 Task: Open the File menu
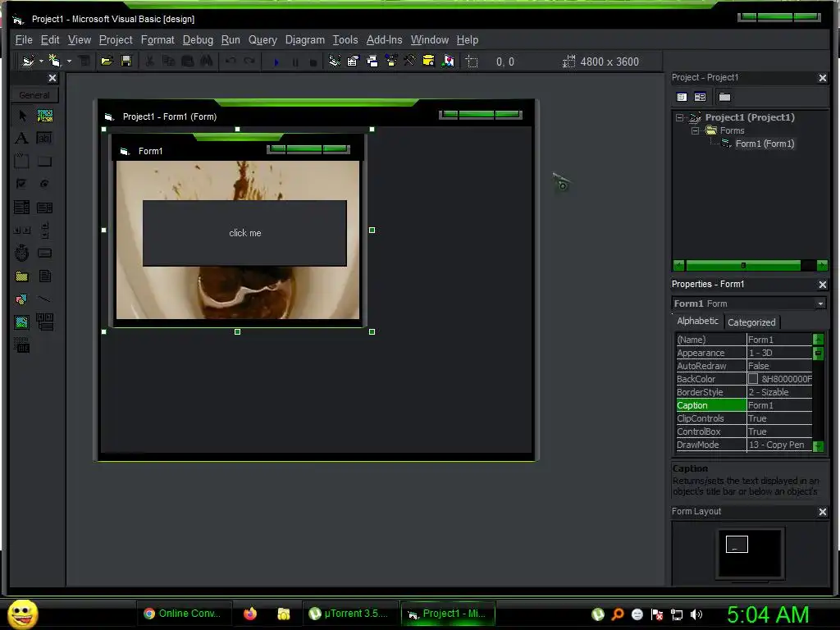[24, 39]
